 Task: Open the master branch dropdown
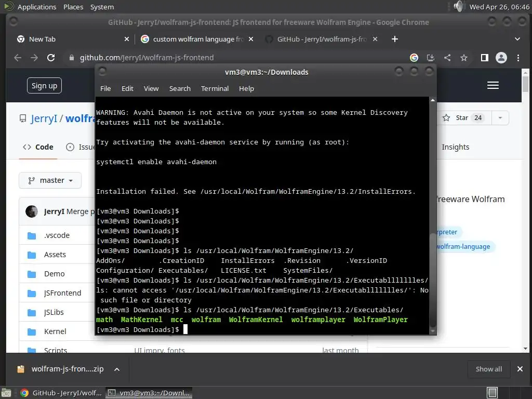50,180
